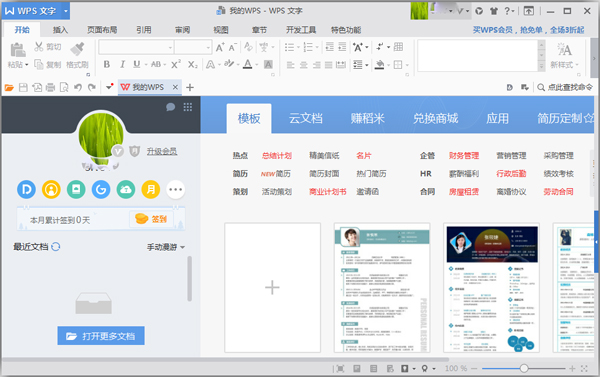
Task: Click the command search box 点此查找命令
Action: (x=565, y=87)
